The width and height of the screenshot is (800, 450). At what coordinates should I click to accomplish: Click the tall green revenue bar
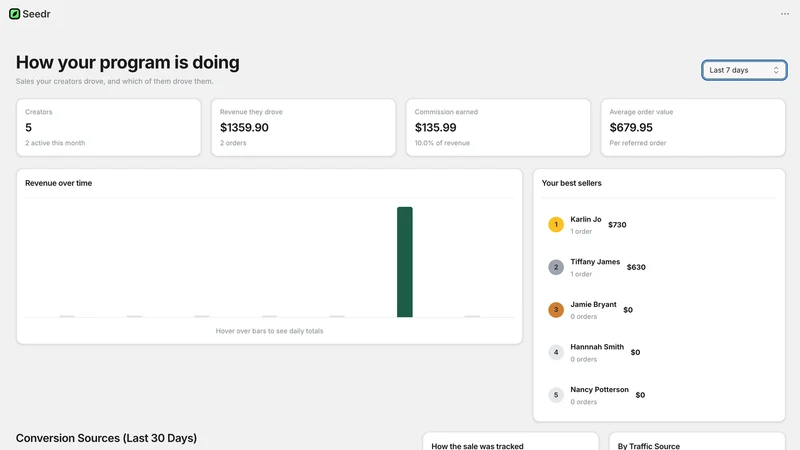[x=405, y=262]
